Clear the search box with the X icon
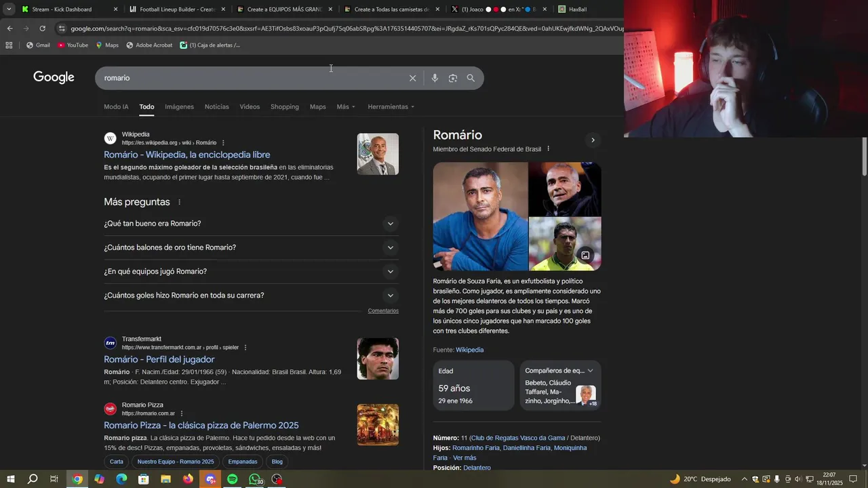The width and height of the screenshot is (868, 488). tap(412, 78)
